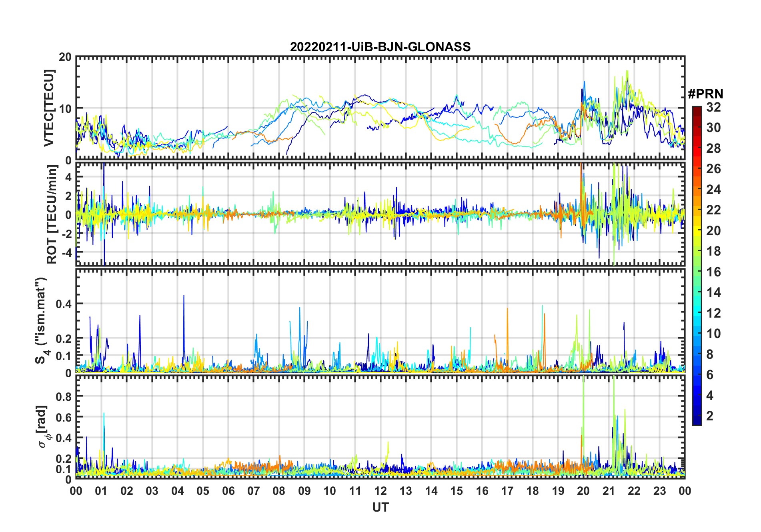Click the green colorbar section near 16
Image resolution: width=761 pixels, height=532 pixels.
pyautogui.click(x=697, y=272)
